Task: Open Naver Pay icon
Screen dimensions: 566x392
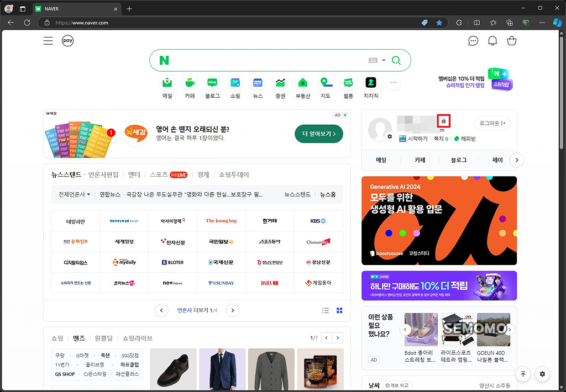Action: click(67, 41)
